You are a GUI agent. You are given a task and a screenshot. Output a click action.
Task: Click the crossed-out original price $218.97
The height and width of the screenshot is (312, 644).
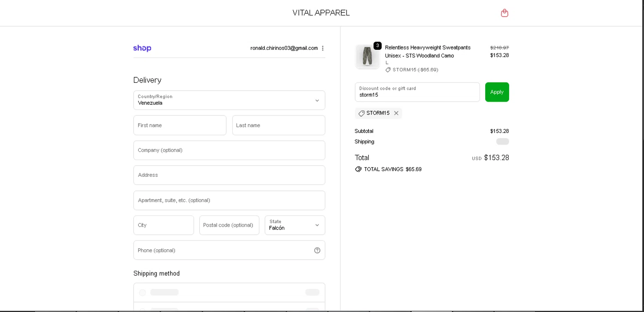pos(499,48)
